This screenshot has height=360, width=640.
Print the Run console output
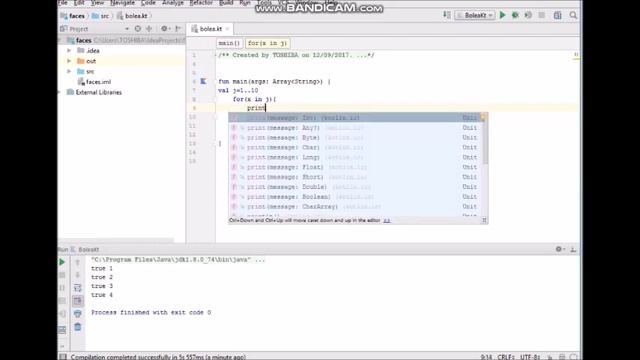(x=78, y=313)
